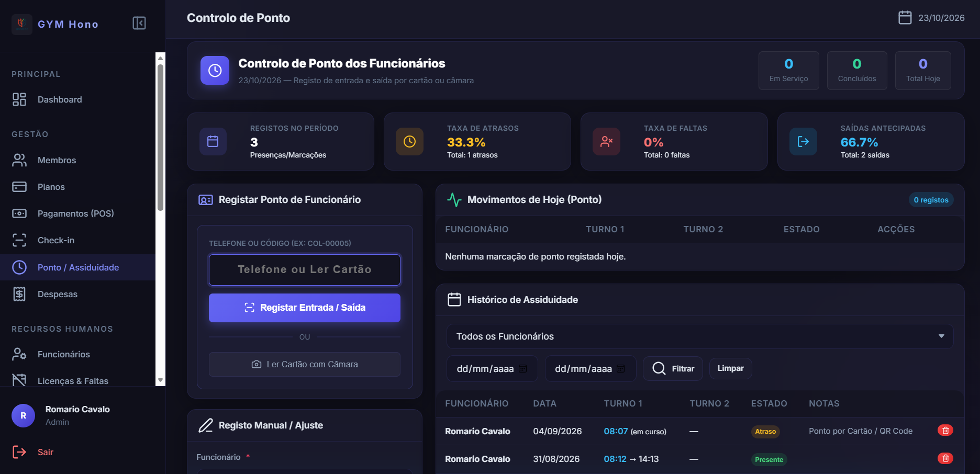Click the exit icon on Saídas Antecipadas card
980x474 pixels.
coord(804,141)
